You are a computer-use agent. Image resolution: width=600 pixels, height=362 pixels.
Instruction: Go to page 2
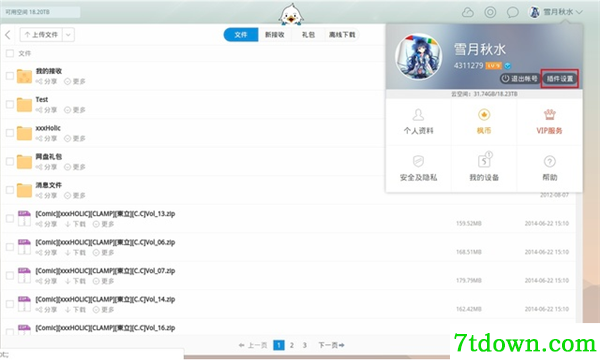click(x=292, y=346)
